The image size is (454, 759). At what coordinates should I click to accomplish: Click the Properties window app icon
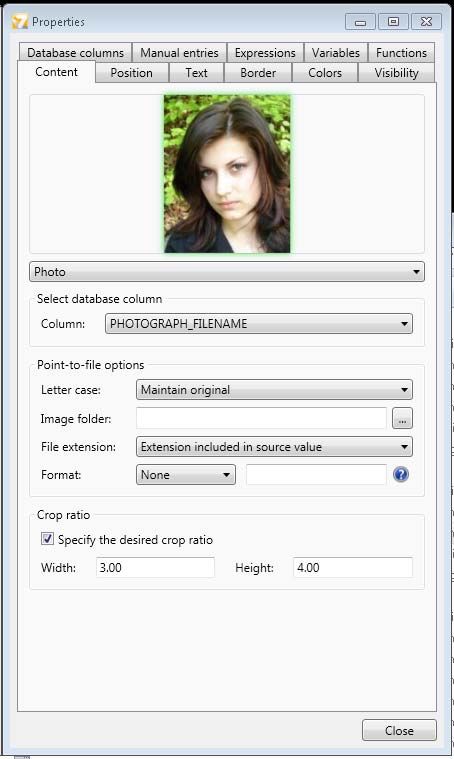[x=20, y=22]
